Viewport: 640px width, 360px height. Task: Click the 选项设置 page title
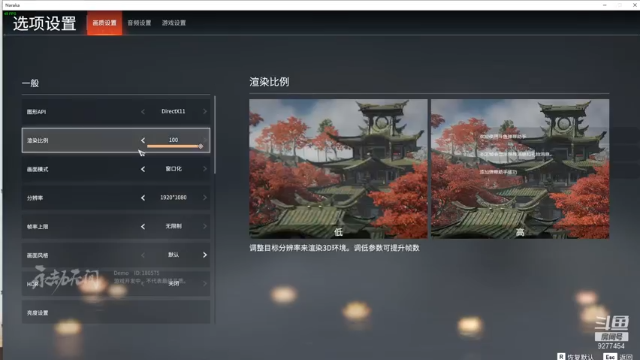[x=44, y=23]
